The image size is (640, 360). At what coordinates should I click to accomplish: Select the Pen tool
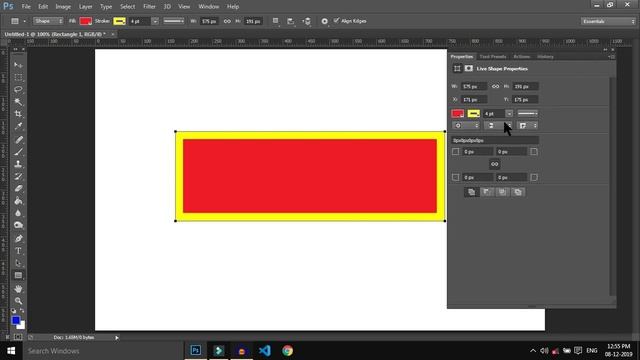(18, 239)
